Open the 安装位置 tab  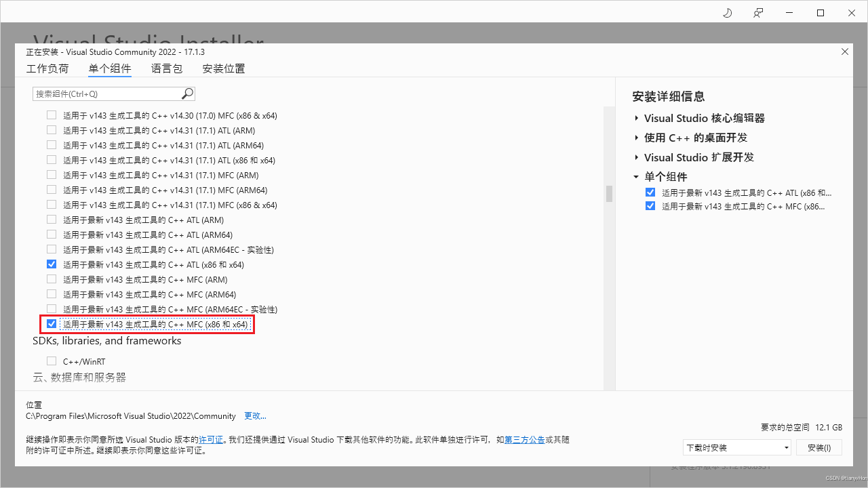pyautogui.click(x=224, y=68)
